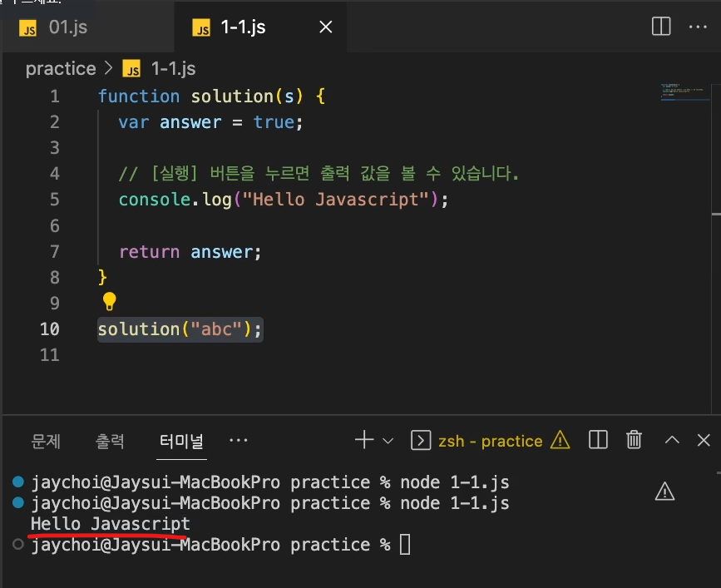Show more panel tabs via ellipsis
The image size is (721, 588).
[238, 441]
